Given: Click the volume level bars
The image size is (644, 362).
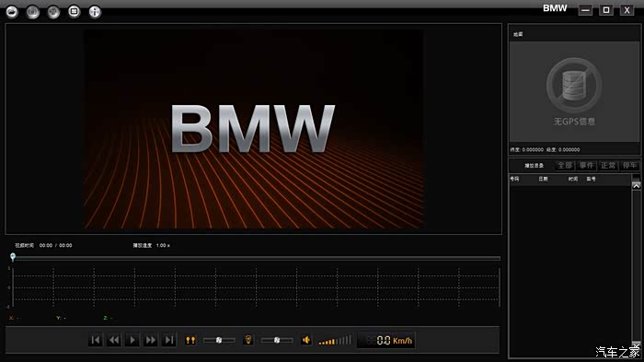Looking at the screenshot, I should coord(335,340).
